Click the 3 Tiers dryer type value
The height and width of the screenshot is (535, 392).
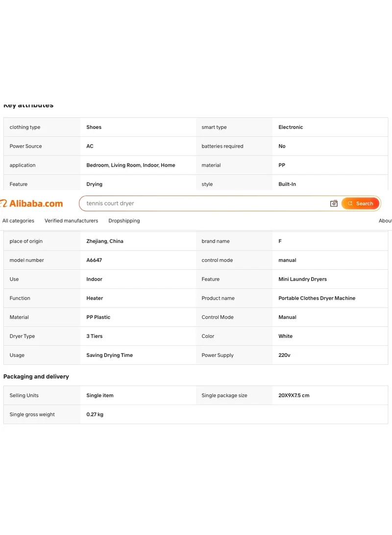pos(95,336)
